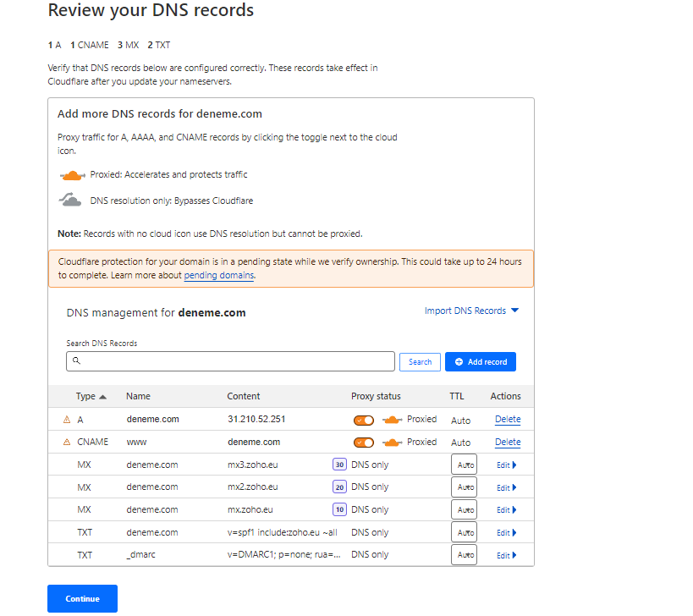Click priority badge 30 on mx3.zoho.eu row
Viewport: 693px width, 616px height.
click(x=339, y=465)
